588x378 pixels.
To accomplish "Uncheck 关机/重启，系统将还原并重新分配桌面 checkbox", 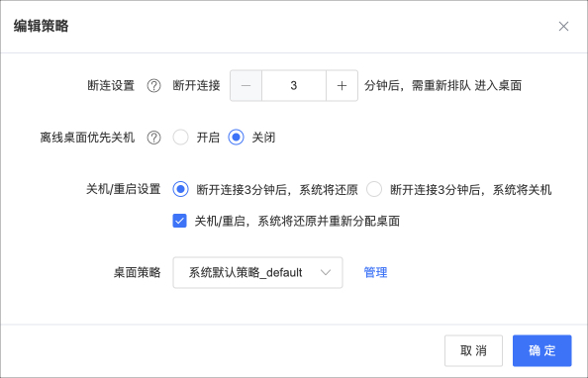I will pos(179,221).
